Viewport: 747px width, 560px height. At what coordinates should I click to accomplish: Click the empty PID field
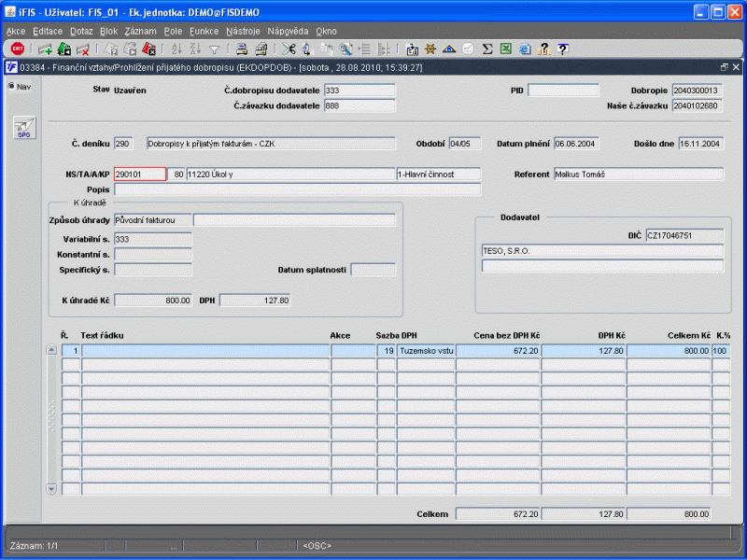pos(563,91)
